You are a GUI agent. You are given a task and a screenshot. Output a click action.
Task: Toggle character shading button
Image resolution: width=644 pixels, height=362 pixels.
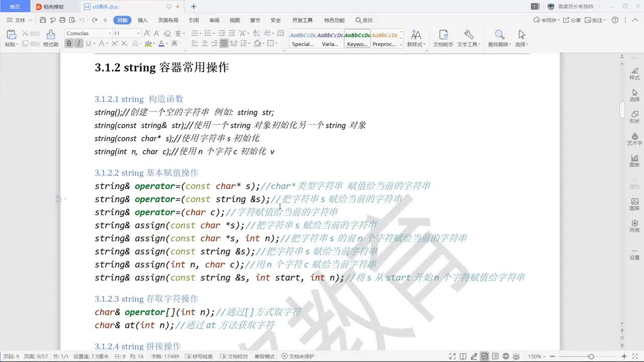pos(174,44)
